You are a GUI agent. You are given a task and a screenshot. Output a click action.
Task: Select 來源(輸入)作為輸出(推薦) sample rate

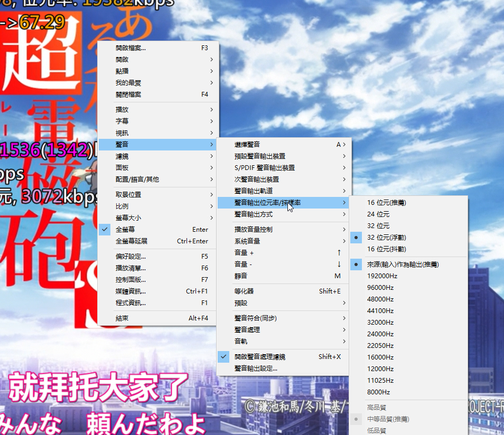408,264
